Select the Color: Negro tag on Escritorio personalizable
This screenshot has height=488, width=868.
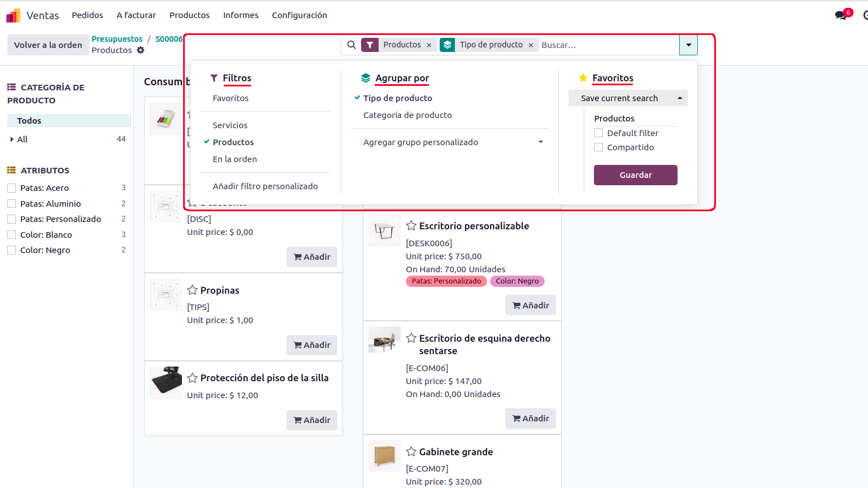click(x=517, y=281)
